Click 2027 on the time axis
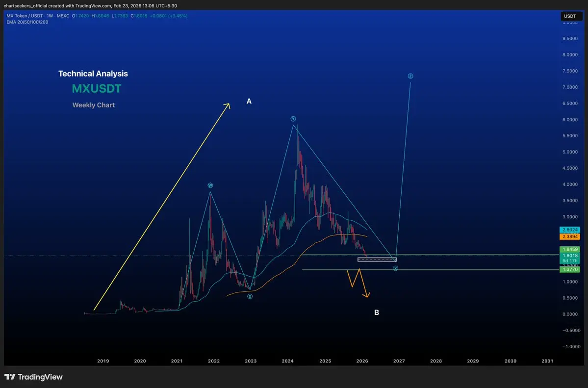 [x=399, y=361]
